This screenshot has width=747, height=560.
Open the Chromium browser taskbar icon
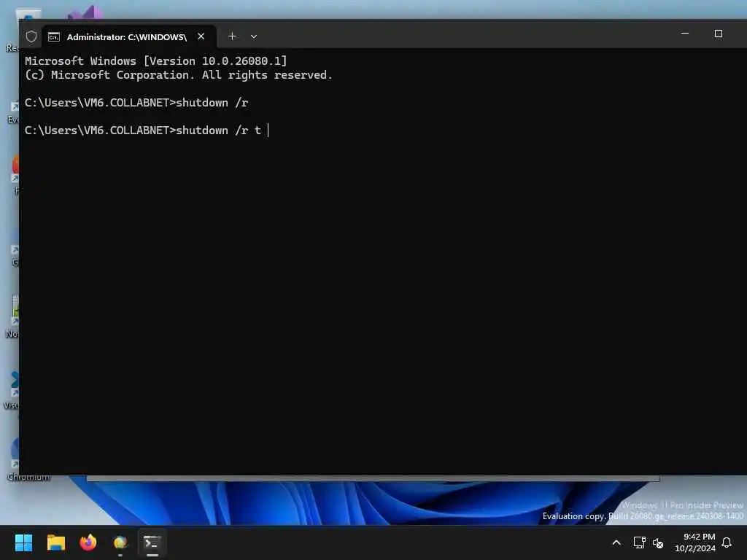coord(120,542)
